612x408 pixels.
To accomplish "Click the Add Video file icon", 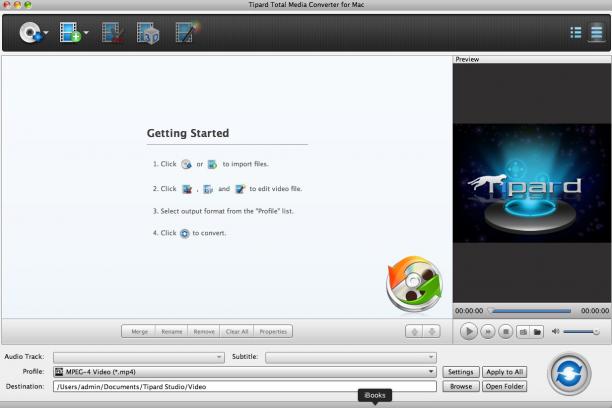I will tap(70, 32).
